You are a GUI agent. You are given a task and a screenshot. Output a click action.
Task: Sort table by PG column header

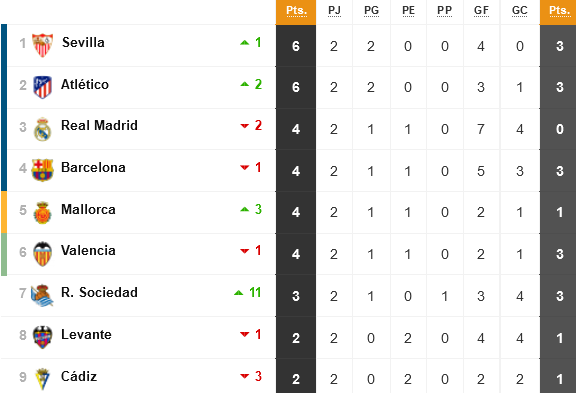[x=371, y=10]
